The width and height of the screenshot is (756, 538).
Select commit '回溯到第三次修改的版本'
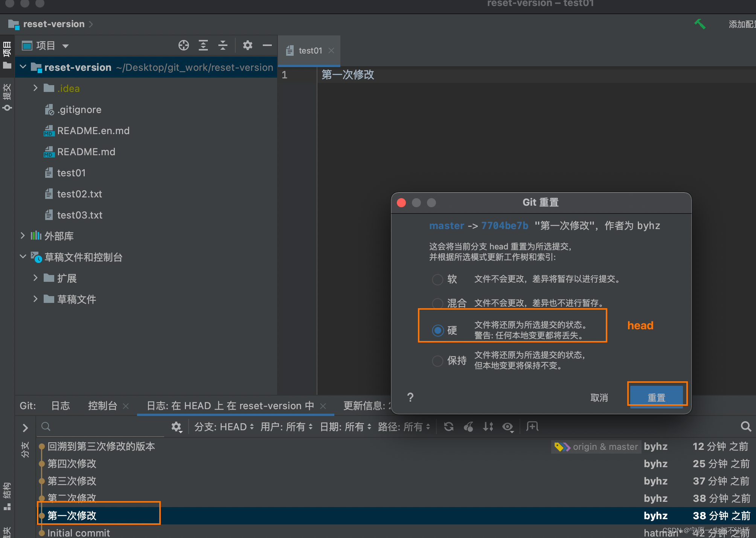pos(101,446)
